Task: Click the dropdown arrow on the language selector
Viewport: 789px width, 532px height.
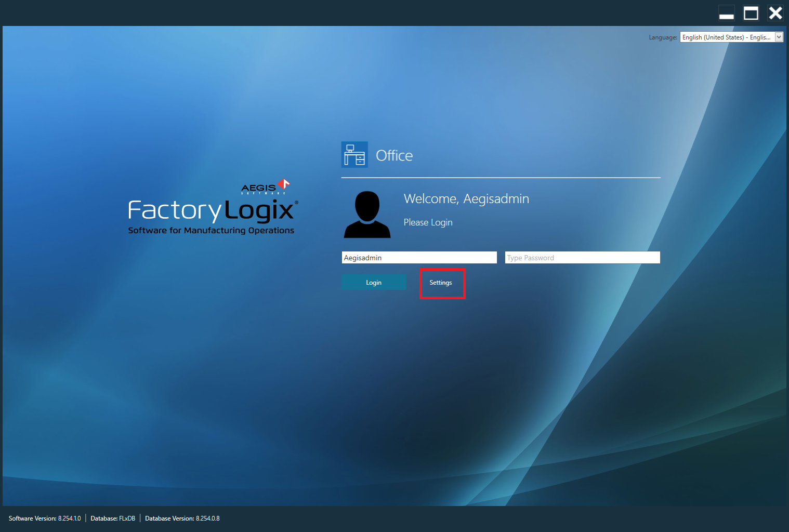Action: click(779, 37)
